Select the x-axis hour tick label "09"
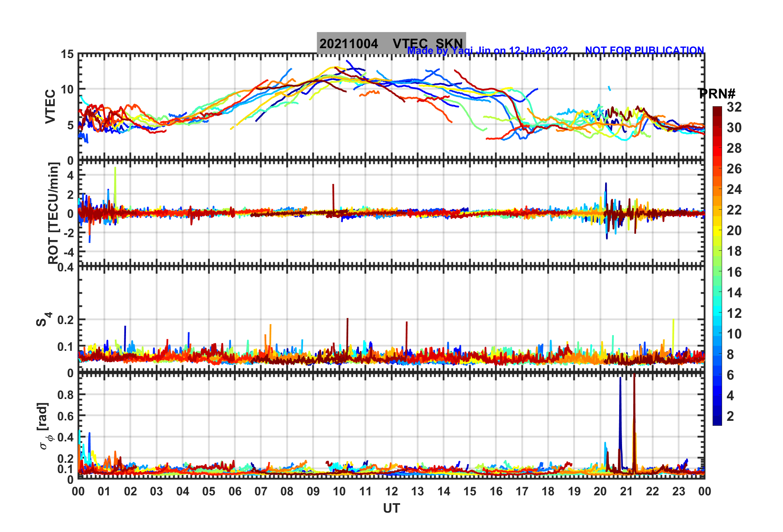The image size is (783, 532). (313, 491)
